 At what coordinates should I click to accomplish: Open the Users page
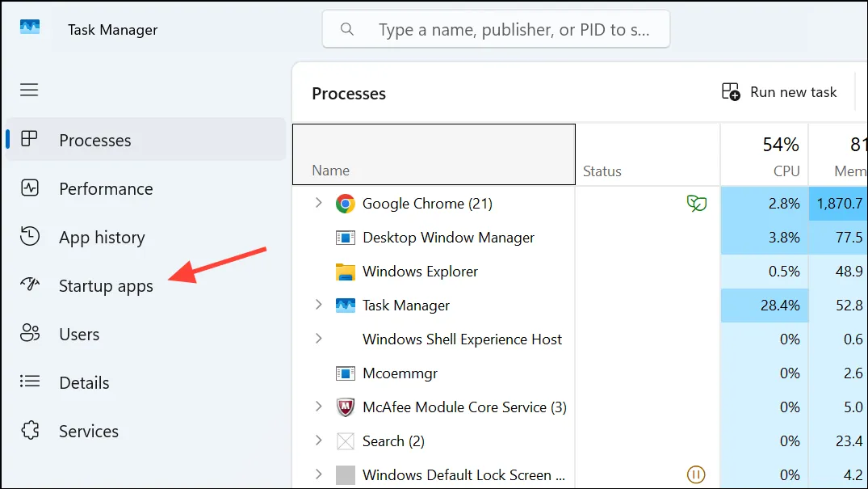pyautogui.click(x=145, y=334)
